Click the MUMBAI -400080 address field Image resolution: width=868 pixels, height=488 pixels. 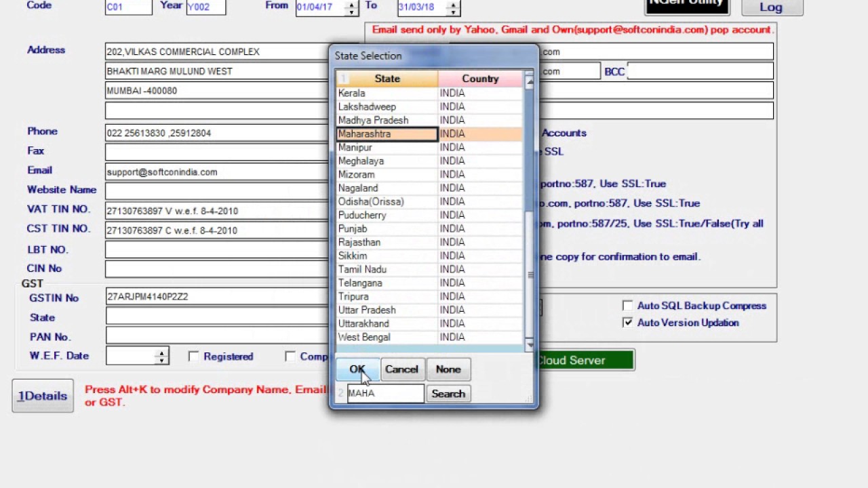point(217,91)
